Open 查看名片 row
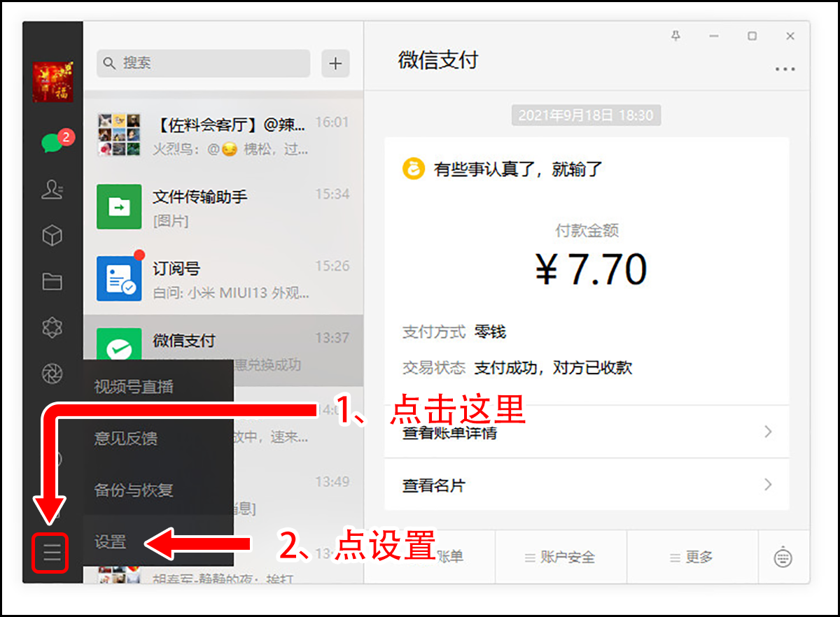Image resolution: width=840 pixels, height=617 pixels. click(x=587, y=485)
